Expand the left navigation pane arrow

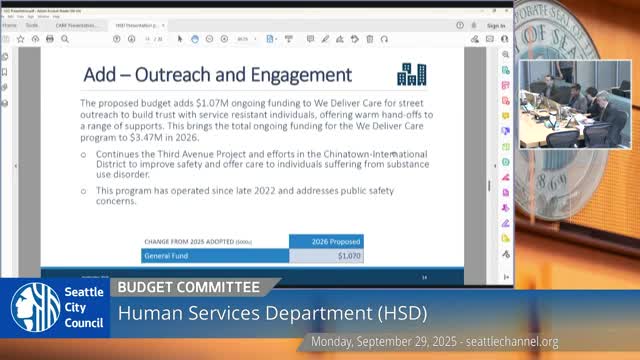[x=16, y=166]
